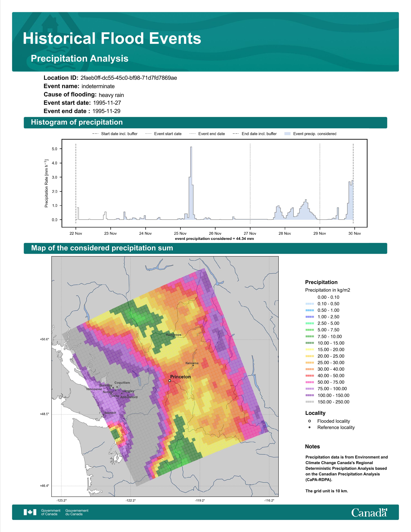Viewport: 411px width, 532px height.
Task: Click the 7.50 - 10.00 legend swatch
Action: (309, 336)
